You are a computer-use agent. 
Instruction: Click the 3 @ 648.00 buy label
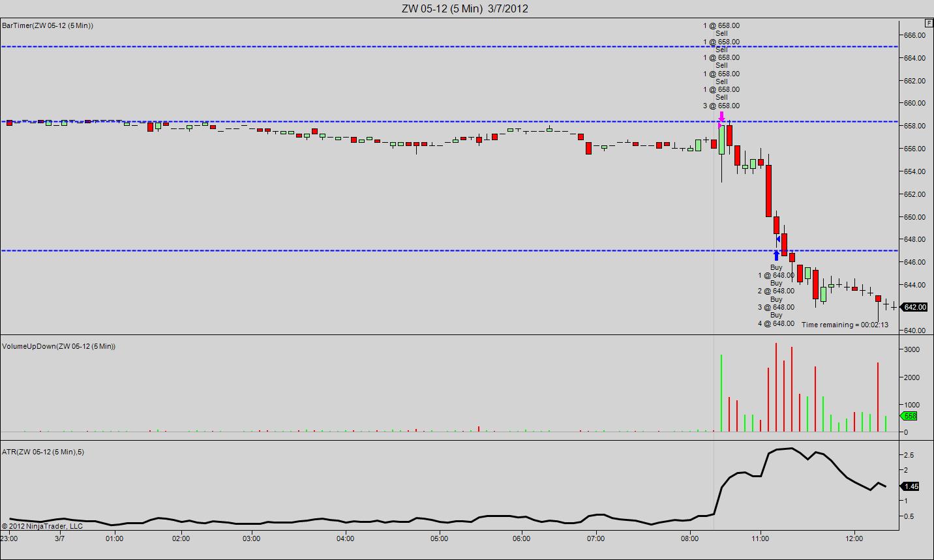click(776, 307)
